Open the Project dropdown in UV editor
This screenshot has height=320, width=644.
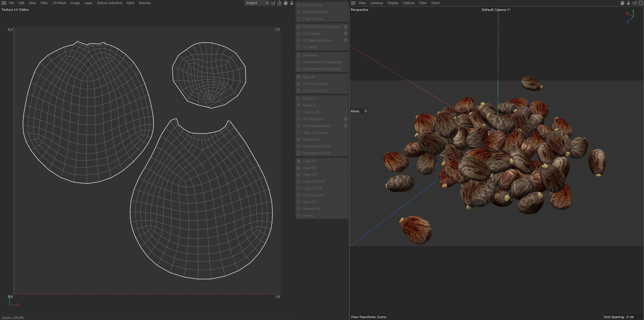257,3
